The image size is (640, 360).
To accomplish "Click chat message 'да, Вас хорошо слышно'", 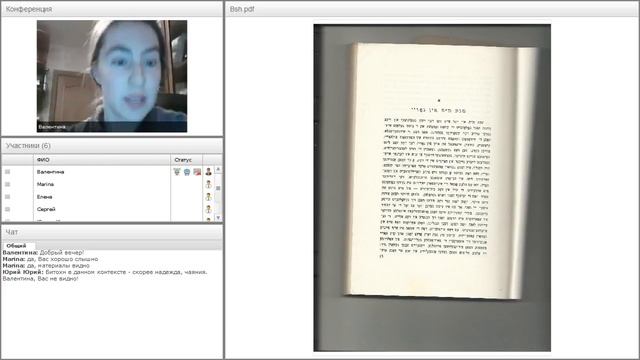I will click(x=62, y=259).
